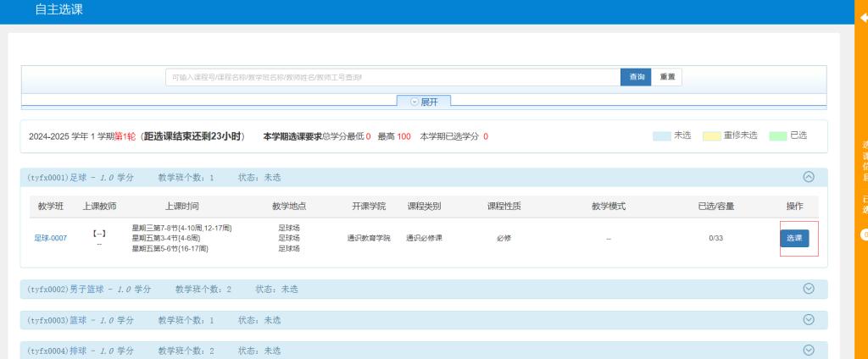Image resolution: width=868 pixels, height=359 pixels.
Task: Click the 必修 course nature cell
Action: pos(504,239)
